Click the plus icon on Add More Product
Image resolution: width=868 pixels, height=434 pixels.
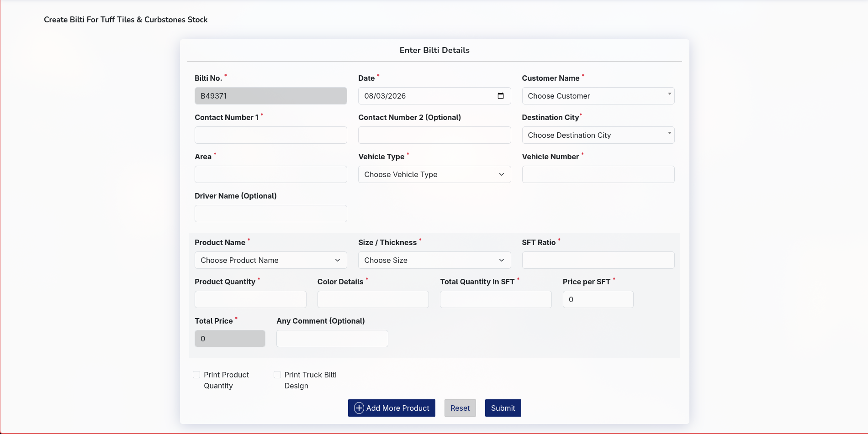click(x=359, y=408)
